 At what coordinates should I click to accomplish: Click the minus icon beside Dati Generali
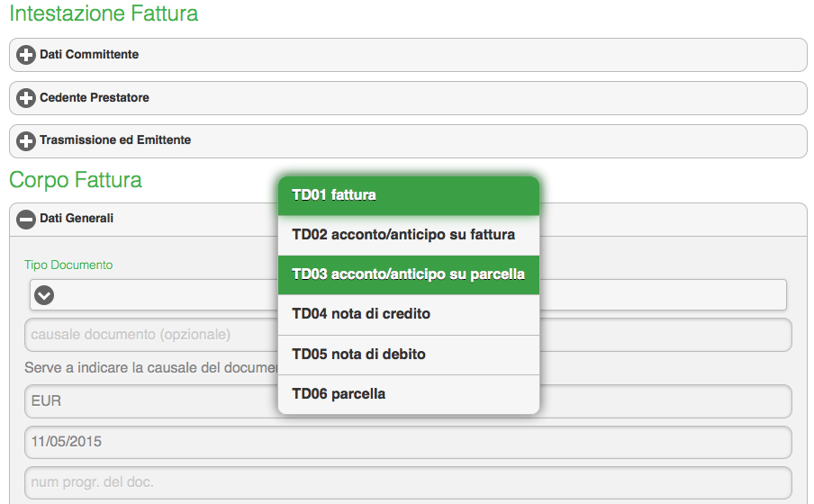(x=26, y=219)
